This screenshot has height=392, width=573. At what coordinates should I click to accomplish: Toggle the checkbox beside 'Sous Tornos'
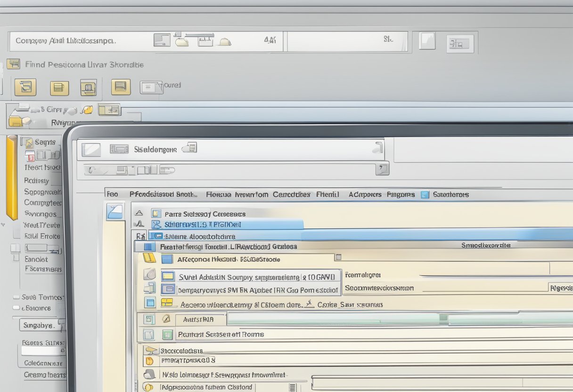[x=16, y=297]
